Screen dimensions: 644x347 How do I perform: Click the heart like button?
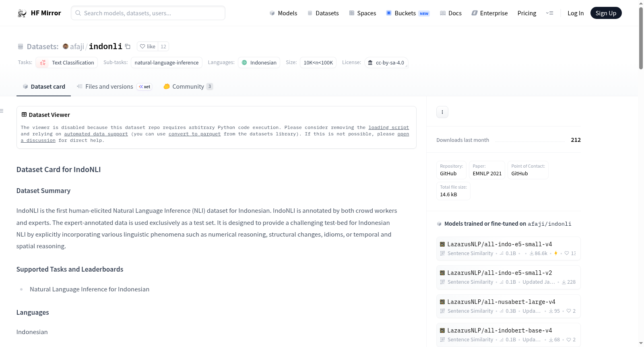[147, 46]
